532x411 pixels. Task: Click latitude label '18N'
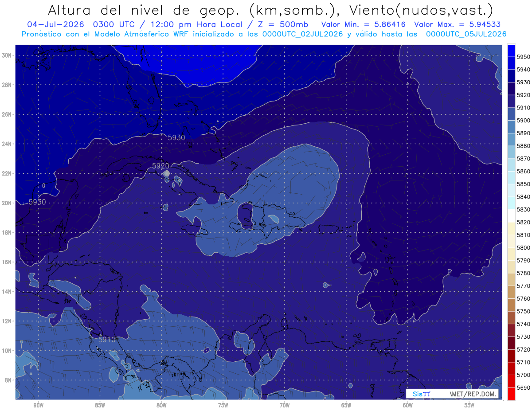[x=7, y=232]
